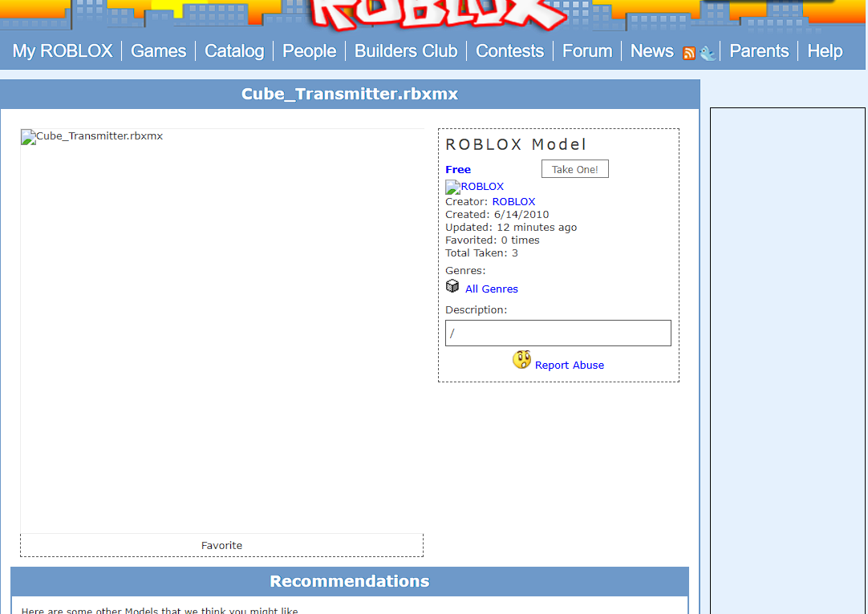The width and height of the screenshot is (868, 614).
Task: Click the ROBLOX creator avatar image
Action: pyautogui.click(x=453, y=187)
